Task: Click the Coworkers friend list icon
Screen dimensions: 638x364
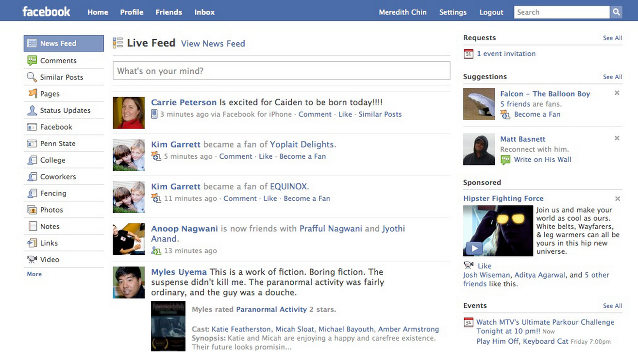Action: click(32, 176)
